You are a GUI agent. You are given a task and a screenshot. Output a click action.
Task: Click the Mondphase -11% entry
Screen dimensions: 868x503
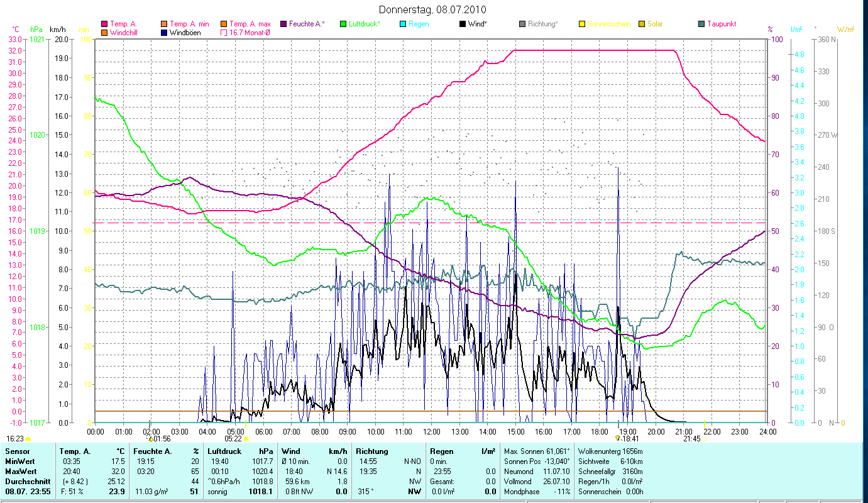538,491
